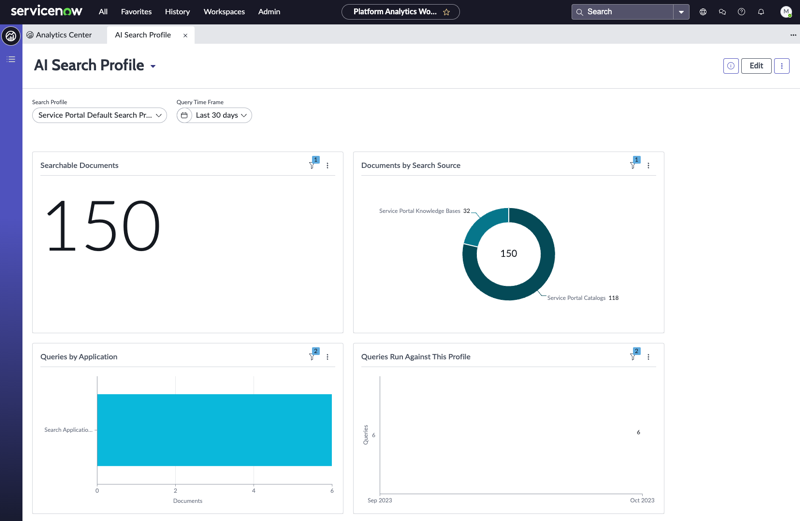Expand the AI Search Profile title dropdown

coord(153,66)
